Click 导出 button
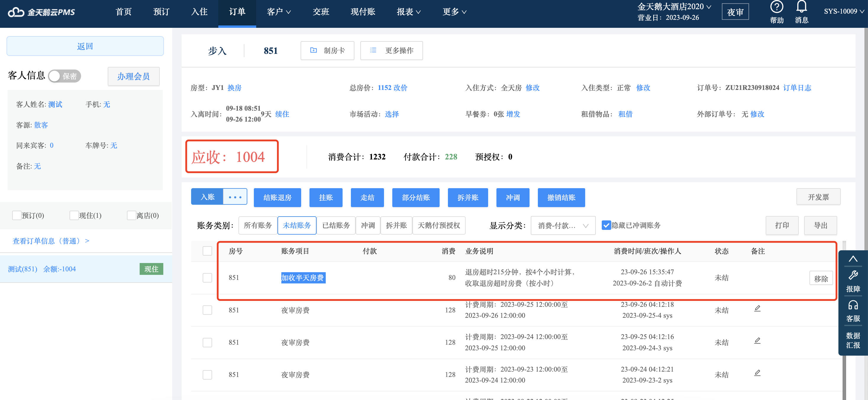 pyautogui.click(x=820, y=225)
